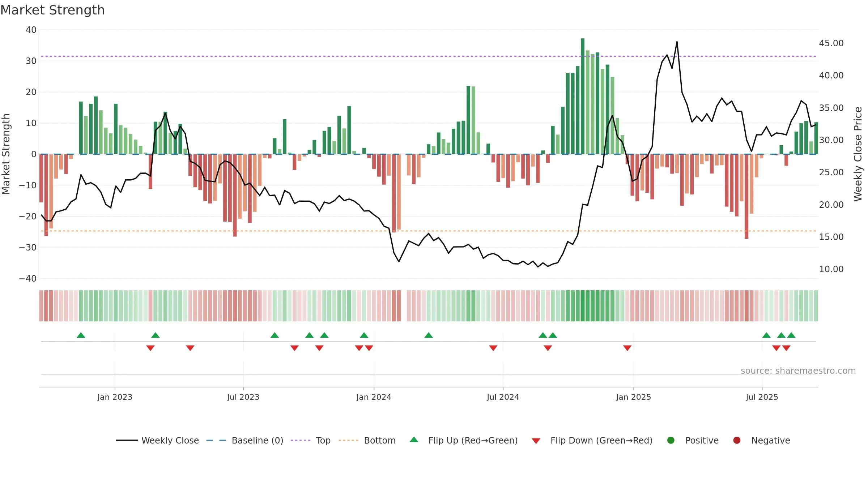Click the vertical Market Strength axis title
The width and height of the screenshot is (868, 488).
tap(6, 154)
